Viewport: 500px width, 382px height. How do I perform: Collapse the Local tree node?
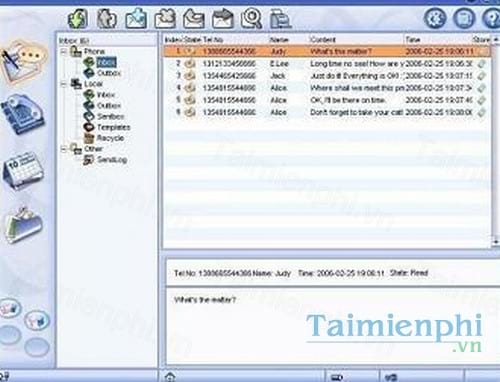click(x=63, y=84)
